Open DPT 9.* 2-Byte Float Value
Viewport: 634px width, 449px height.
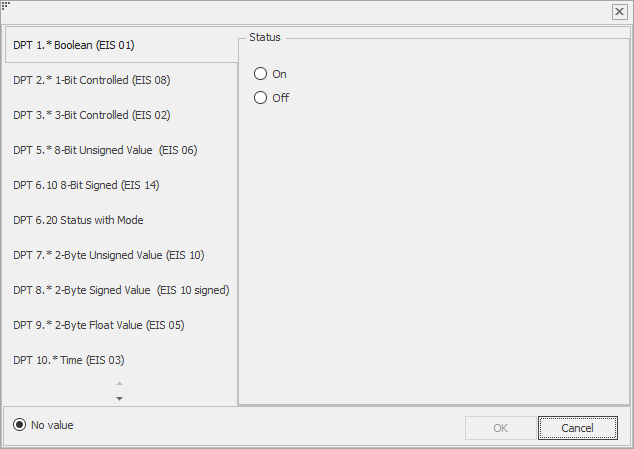point(120,325)
